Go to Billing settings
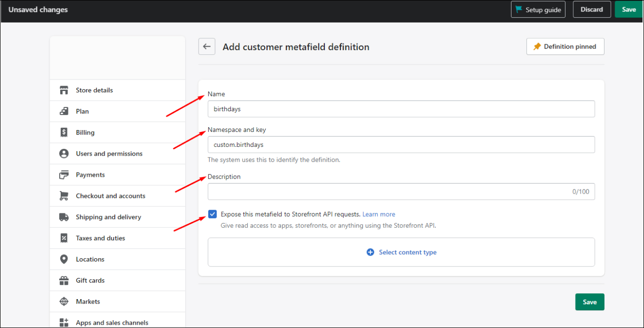The width and height of the screenshot is (644, 328). click(118, 132)
